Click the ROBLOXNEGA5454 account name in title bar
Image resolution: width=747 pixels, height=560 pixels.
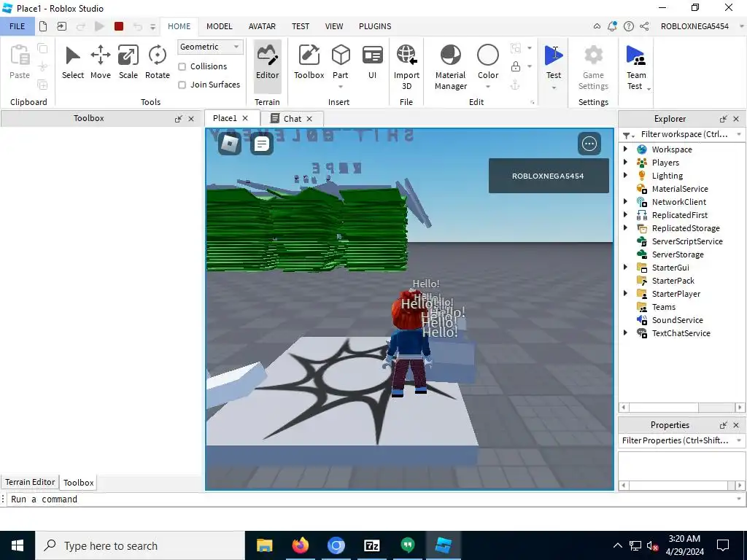click(x=694, y=26)
